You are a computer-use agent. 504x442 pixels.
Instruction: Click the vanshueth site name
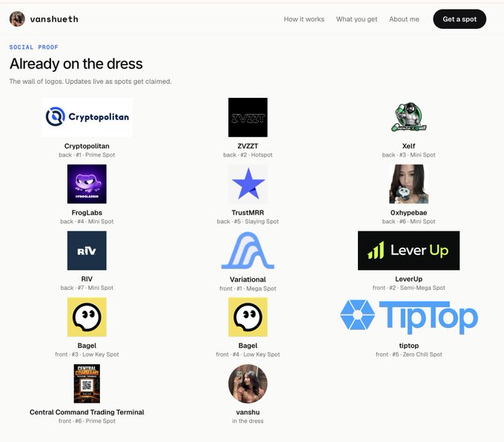click(x=54, y=19)
